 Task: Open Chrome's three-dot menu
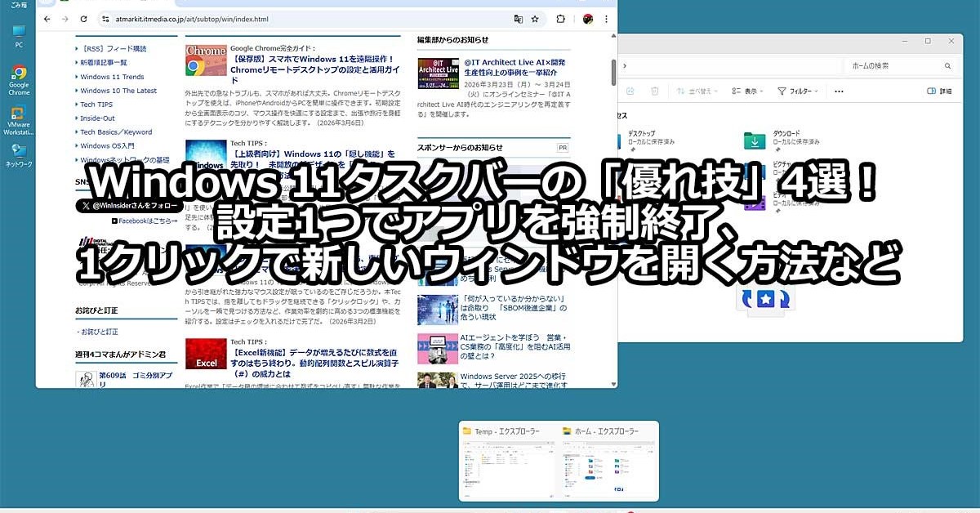tap(607, 19)
